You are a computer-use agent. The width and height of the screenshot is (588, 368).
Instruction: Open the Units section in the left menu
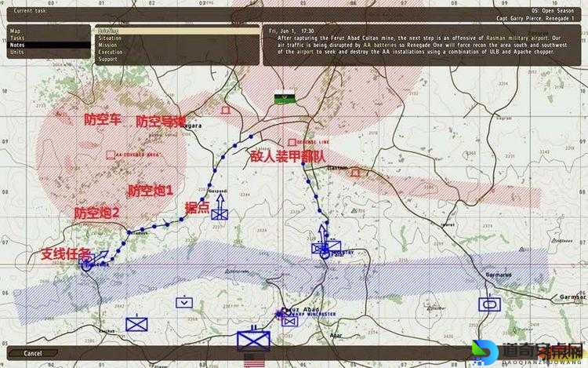[49, 52]
